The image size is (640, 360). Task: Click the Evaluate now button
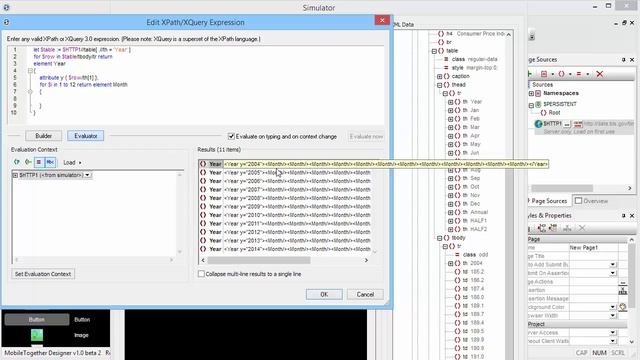pos(366,136)
